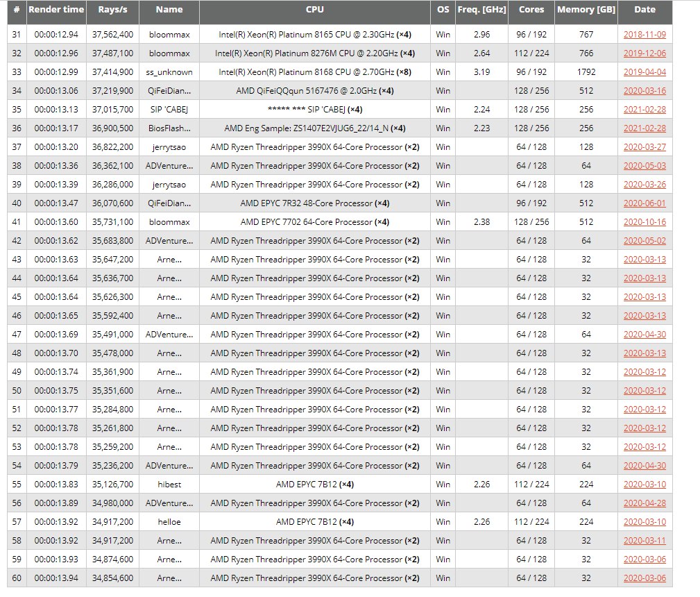Screen dimensions: 700x597
Task: Open the 2020-03-27 date link
Action: point(644,147)
